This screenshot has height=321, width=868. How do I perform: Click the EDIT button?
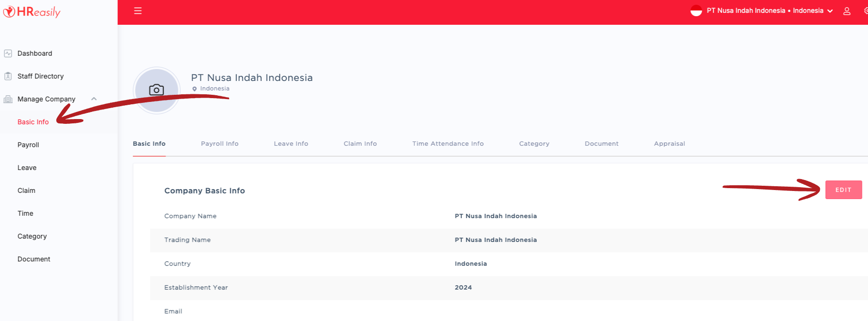[x=844, y=190]
